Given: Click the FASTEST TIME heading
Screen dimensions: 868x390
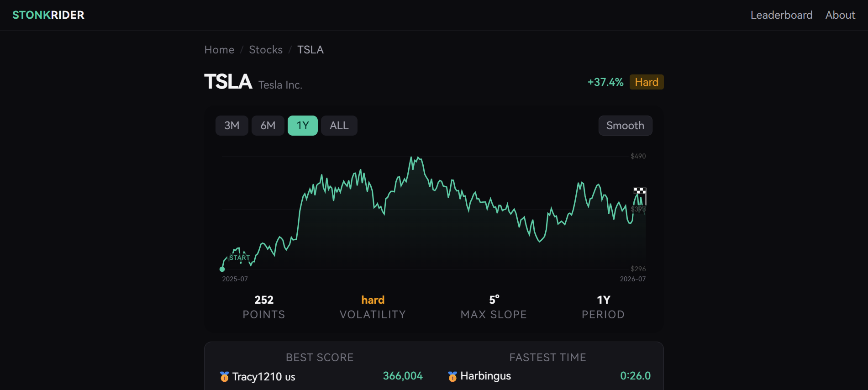Looking at the screenshot, I should click(548, 358).
